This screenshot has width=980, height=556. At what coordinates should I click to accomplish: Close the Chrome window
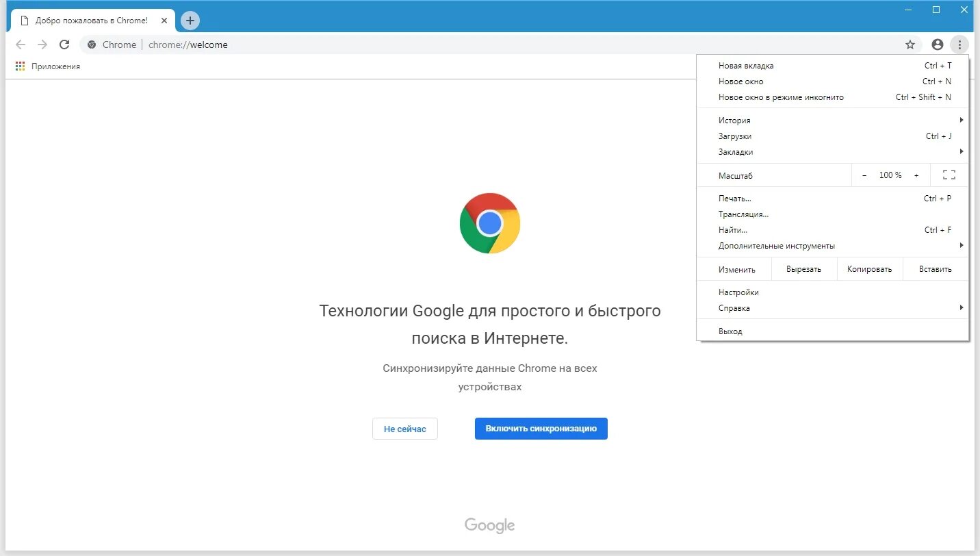click(964, 10)
